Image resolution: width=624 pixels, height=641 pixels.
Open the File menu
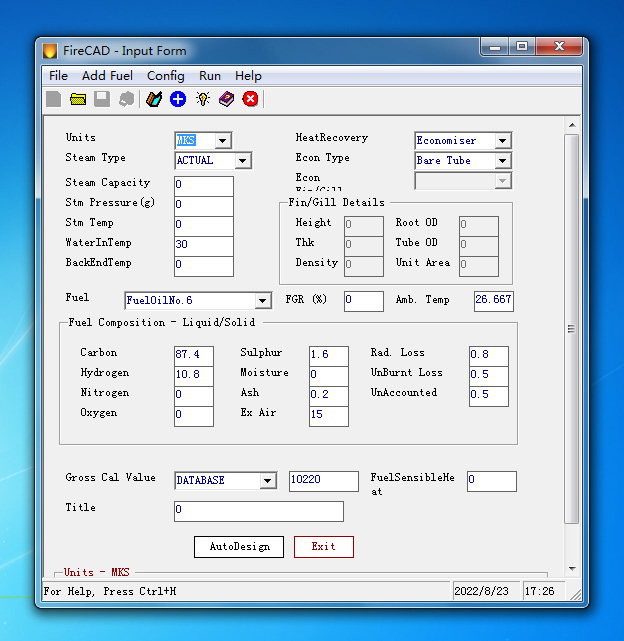58,76
